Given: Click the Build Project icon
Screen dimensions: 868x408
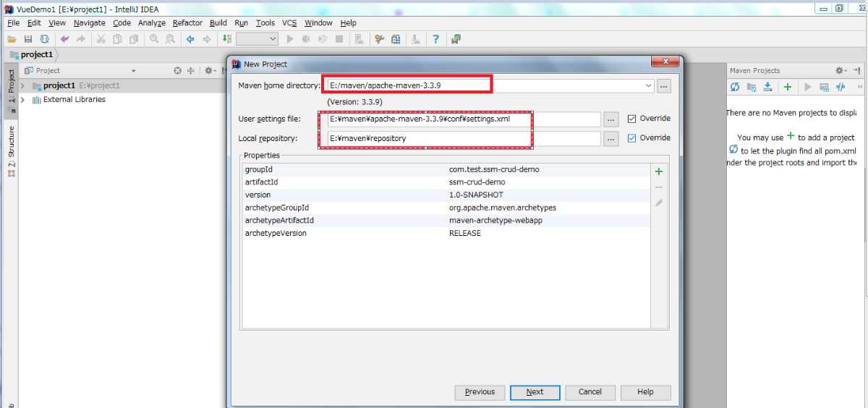Looking at the screenshot, I should coord(227,39).
